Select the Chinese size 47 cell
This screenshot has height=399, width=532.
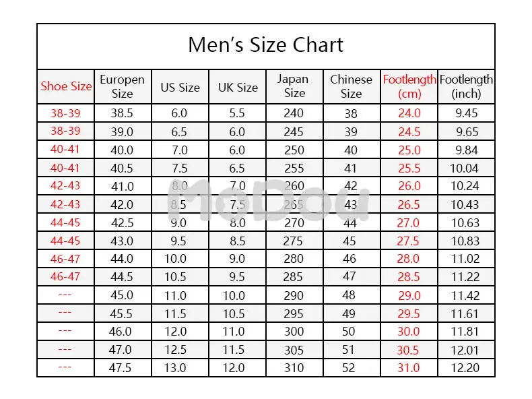coord(351,277)
